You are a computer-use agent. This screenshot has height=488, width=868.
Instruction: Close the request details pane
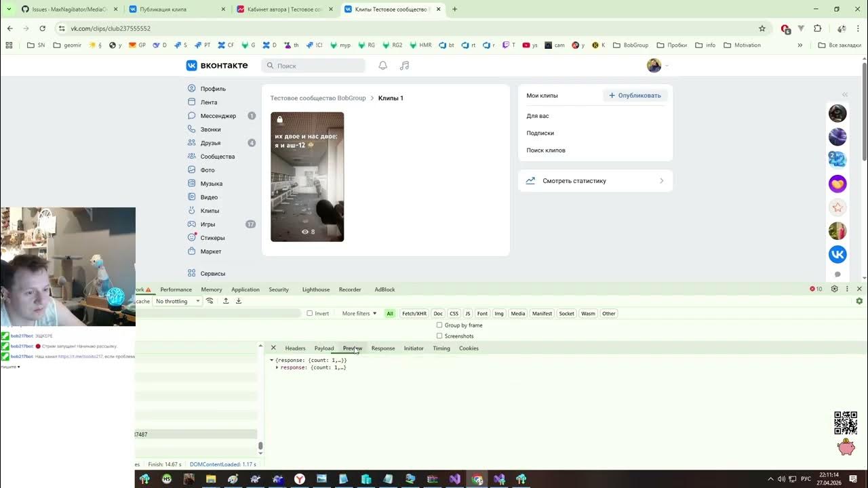coord(273,348)
